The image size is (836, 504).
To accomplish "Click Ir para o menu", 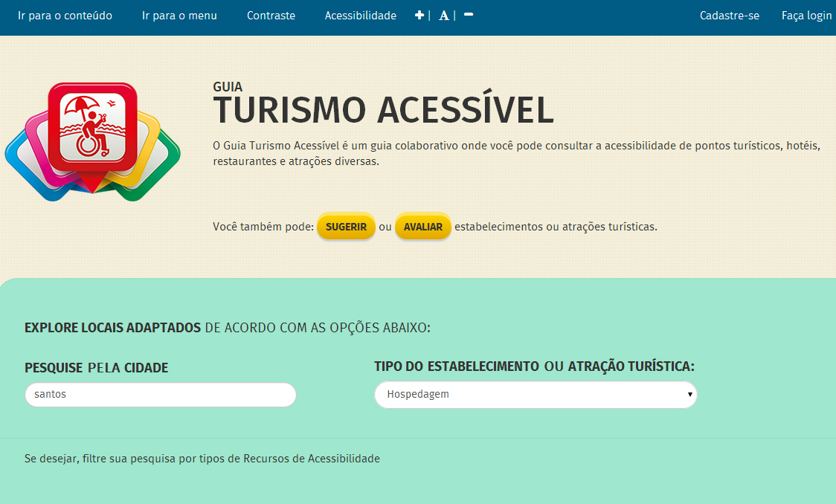I will (179, 15).
